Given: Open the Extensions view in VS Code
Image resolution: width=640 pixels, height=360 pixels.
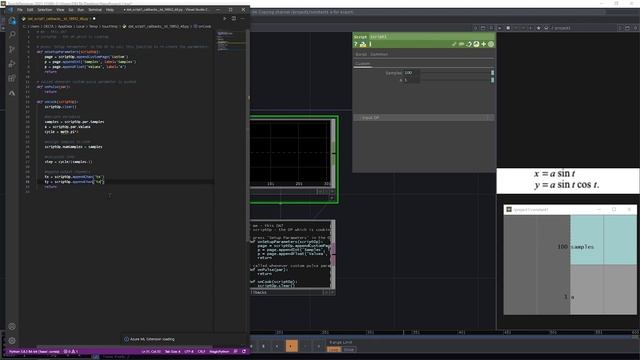Looking at the screenshot, I should tap(12, 78).
